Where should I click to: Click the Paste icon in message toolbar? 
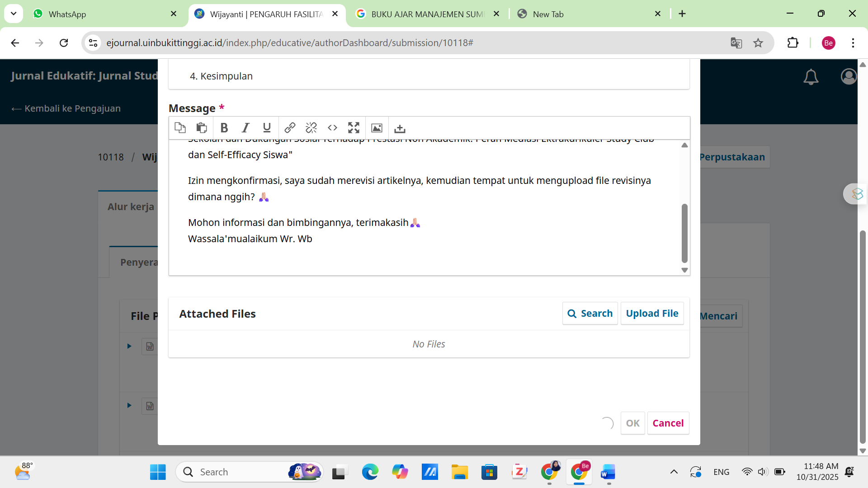(x=202, y=128)
